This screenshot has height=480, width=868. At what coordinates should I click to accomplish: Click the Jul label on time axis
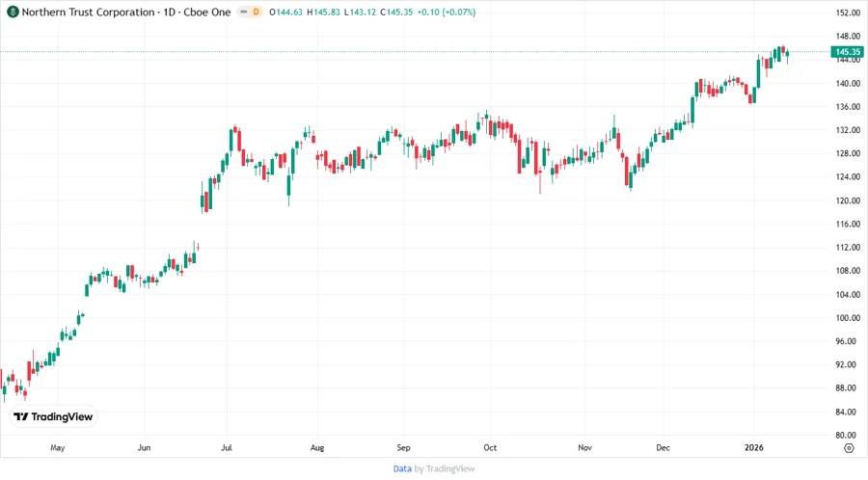[x=227, y=447]
